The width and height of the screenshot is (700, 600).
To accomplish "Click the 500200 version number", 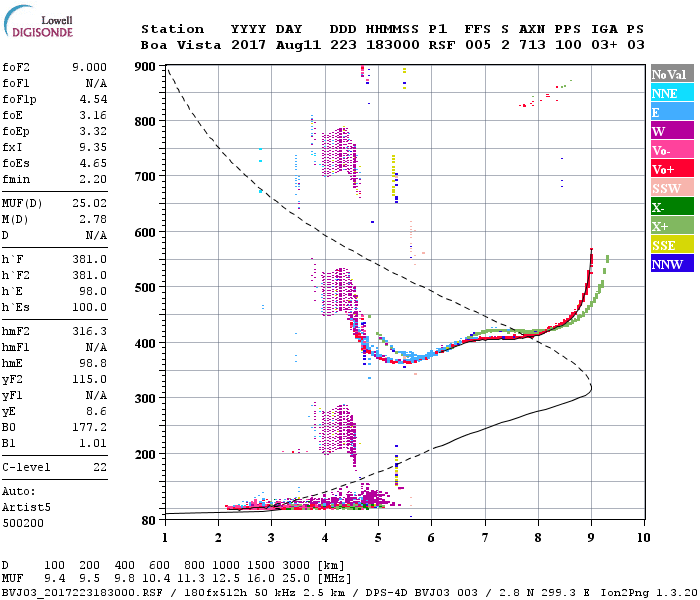I will 23,523.
